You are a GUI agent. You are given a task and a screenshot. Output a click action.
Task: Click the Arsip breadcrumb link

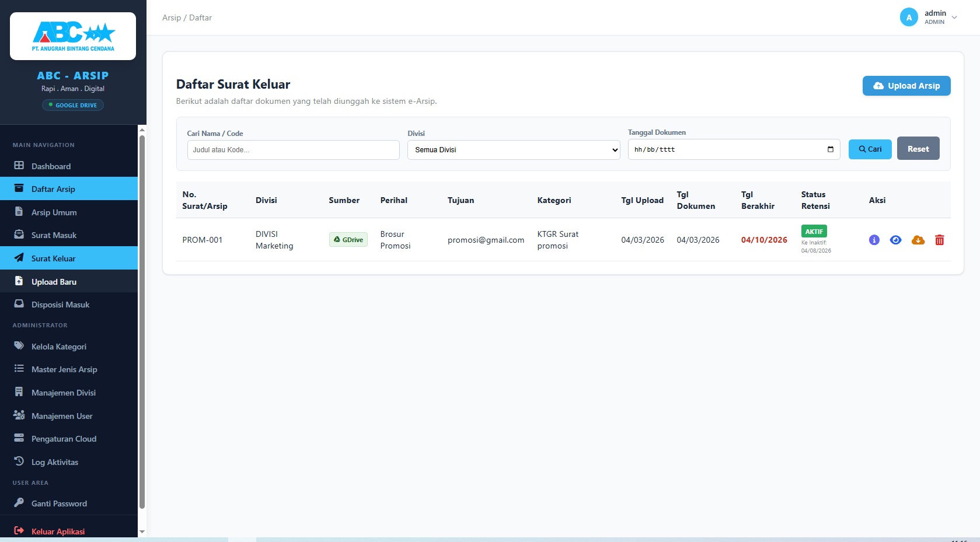172,18
